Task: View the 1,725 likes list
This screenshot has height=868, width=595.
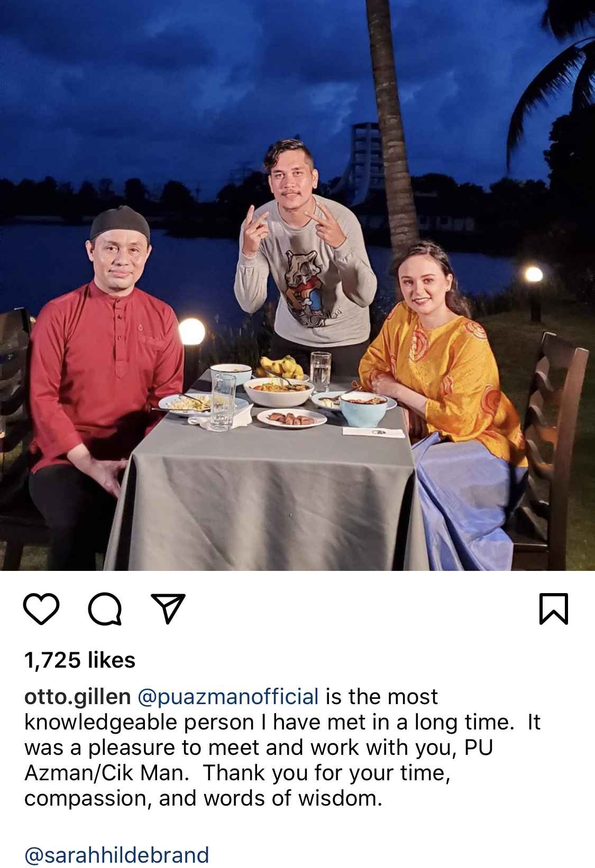Action: [80, 660]
